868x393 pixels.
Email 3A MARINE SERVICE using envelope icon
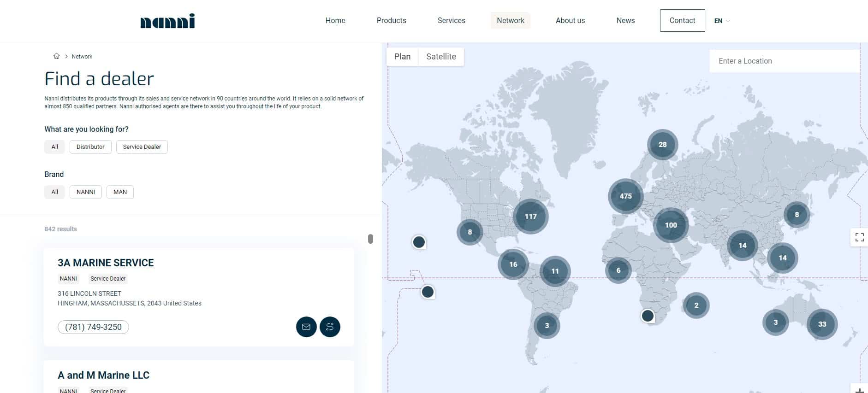click(306, 327)
